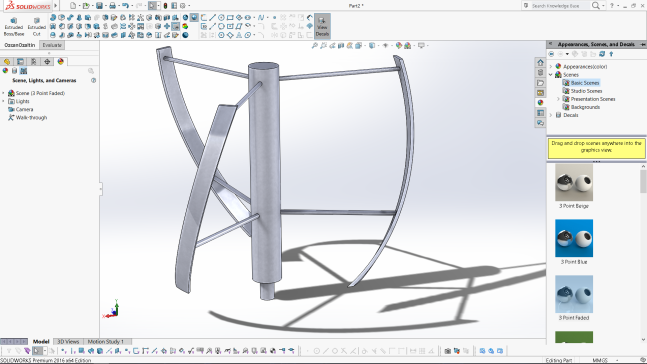
Task: Create a new document with New icon
Action: point(73,6)
